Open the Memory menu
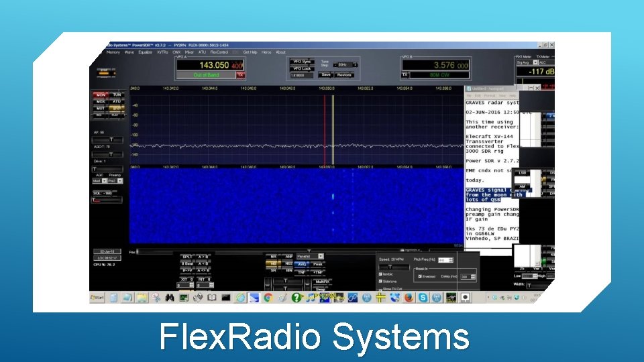This screenshot has height=362, width=644. click(x=113, y=52)
